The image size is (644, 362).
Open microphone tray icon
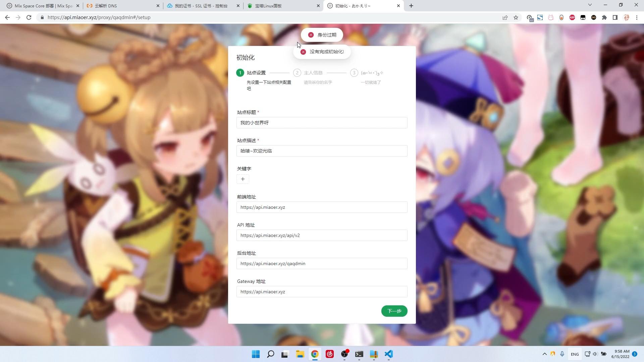(562, 354)
